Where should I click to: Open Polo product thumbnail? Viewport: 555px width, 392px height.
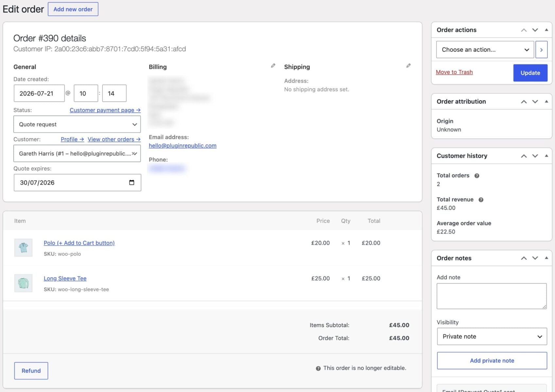click(23, 248)
